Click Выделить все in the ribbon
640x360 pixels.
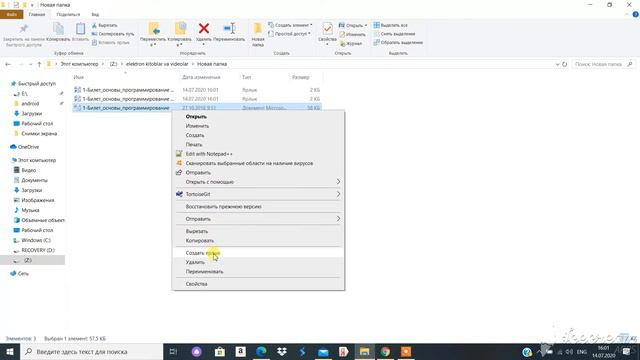[391, 25]
